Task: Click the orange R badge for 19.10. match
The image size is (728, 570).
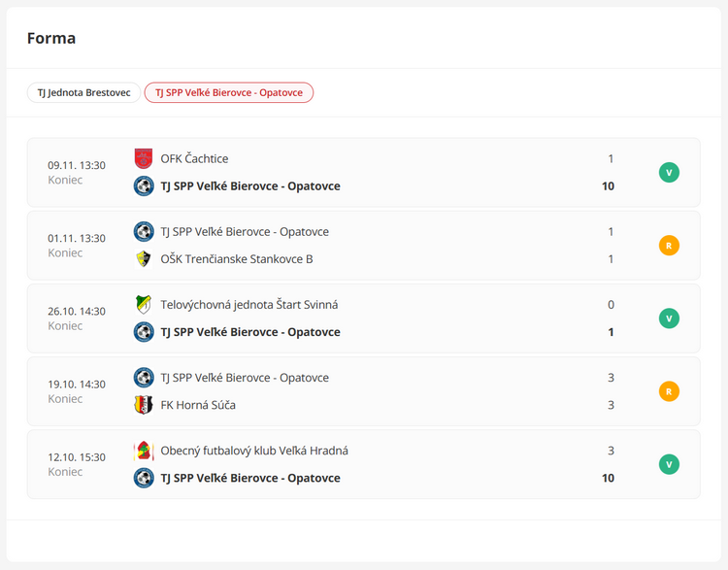Action: pos(669,391)
